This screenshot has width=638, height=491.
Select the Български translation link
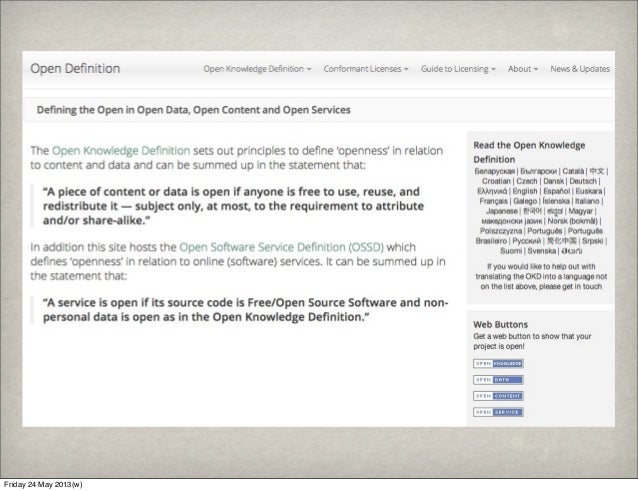tap(538, 171)
